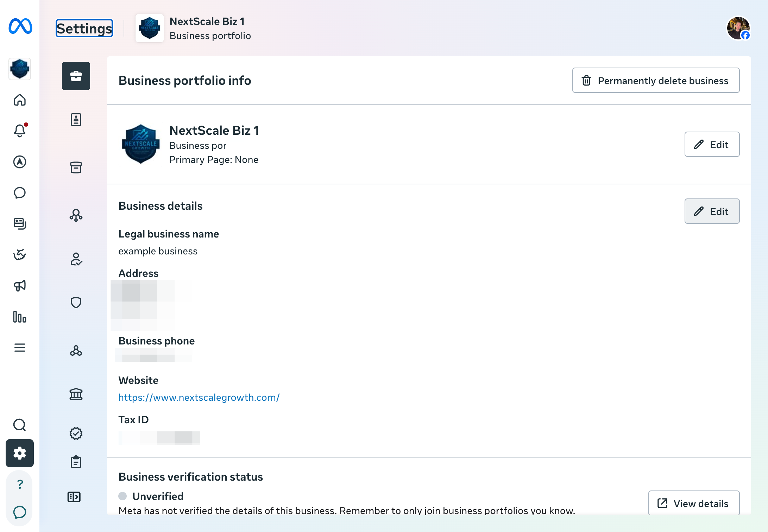Open the person-check Requests icon

[76, 259]
